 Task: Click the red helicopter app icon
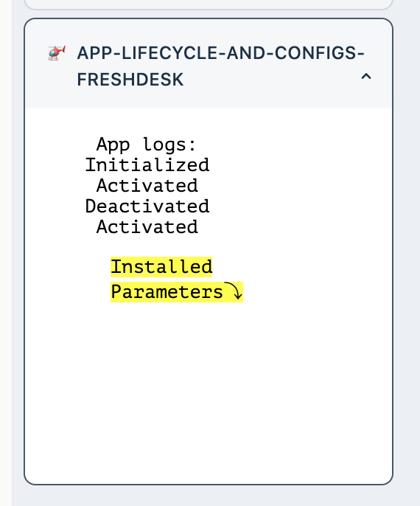point(57,53)
